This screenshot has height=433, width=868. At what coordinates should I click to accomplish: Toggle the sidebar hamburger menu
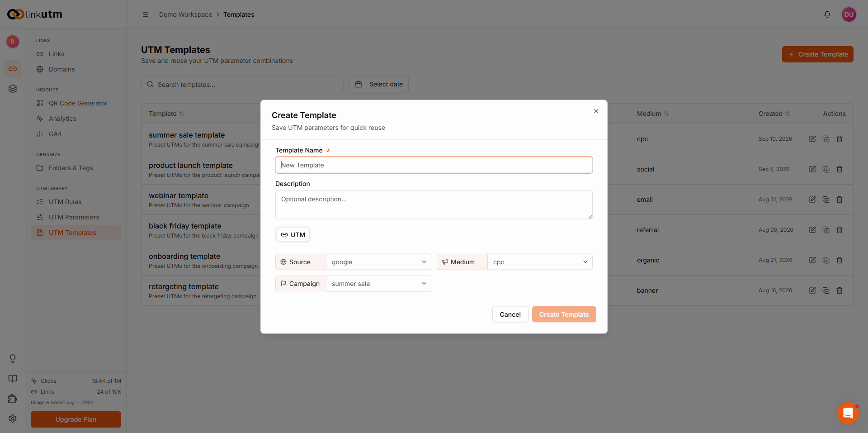146,14
